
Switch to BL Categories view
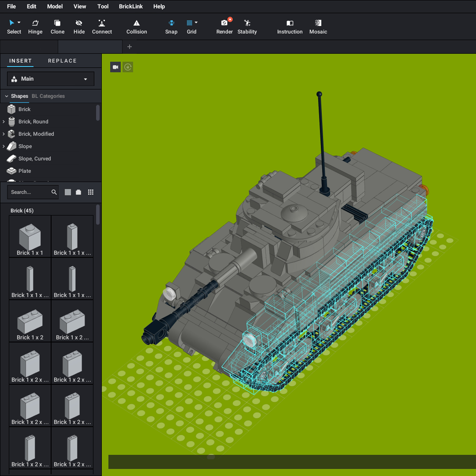pos(48,96)
